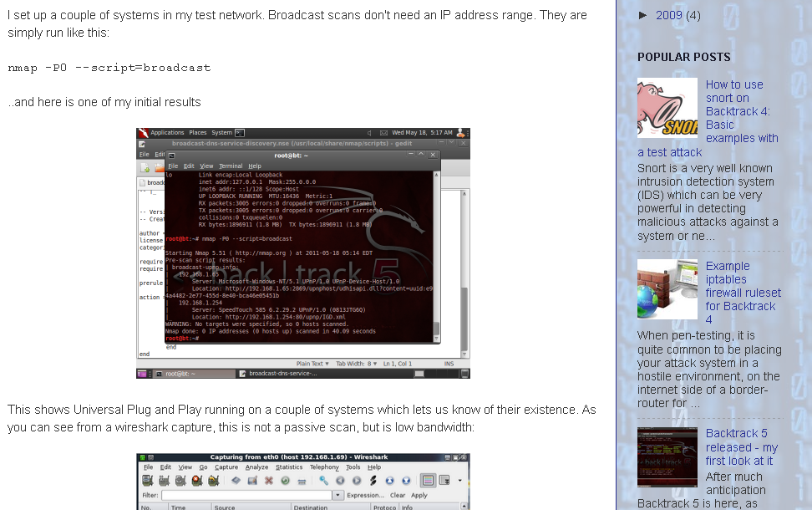Viewport: 812px width, 510px height.
Task: Click the Wireshark green reload icon
Action: pos(285,481)
